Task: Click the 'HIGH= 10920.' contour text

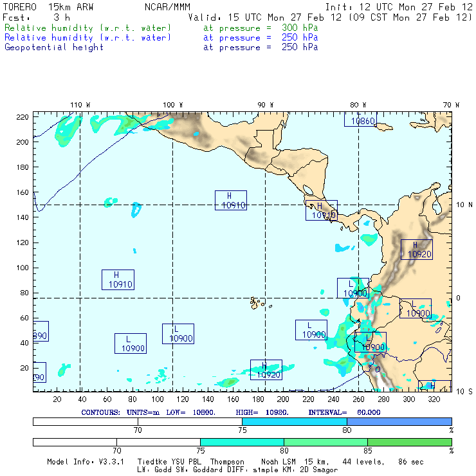Action: coord(262,412)
